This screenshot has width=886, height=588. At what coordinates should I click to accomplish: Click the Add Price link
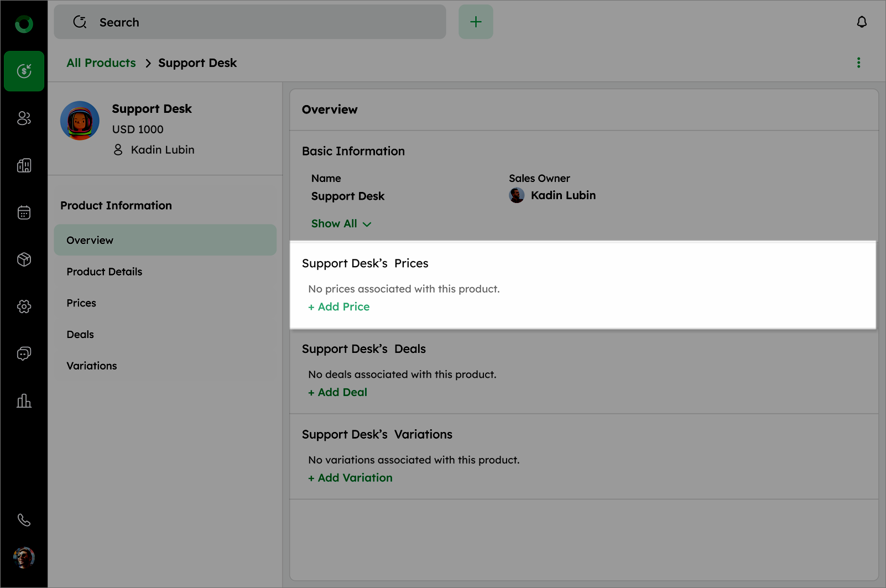(339, 307)
